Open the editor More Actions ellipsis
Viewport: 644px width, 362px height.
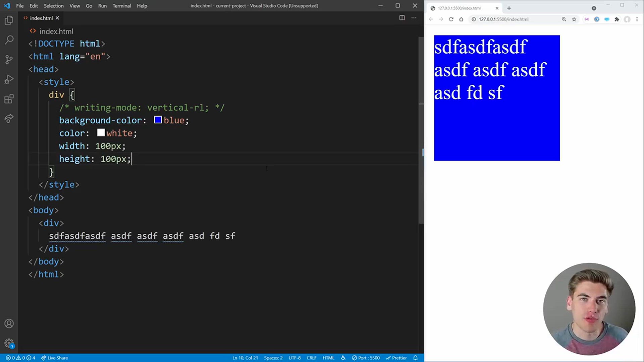coord(414,18)
